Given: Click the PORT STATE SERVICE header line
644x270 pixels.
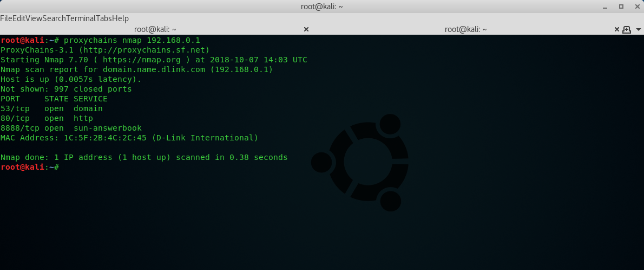Looking at the screenshot, I should tap(54, 99).
